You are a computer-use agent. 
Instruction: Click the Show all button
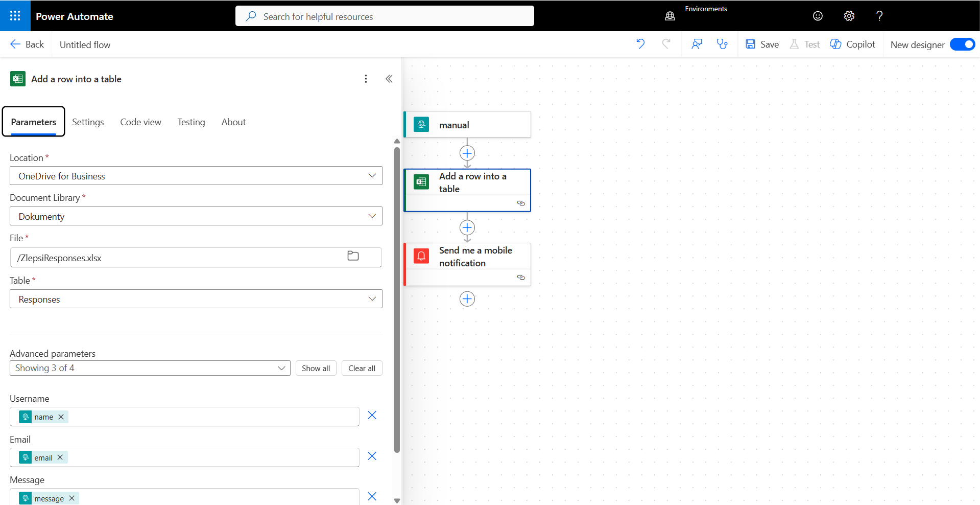click(316, 368)
